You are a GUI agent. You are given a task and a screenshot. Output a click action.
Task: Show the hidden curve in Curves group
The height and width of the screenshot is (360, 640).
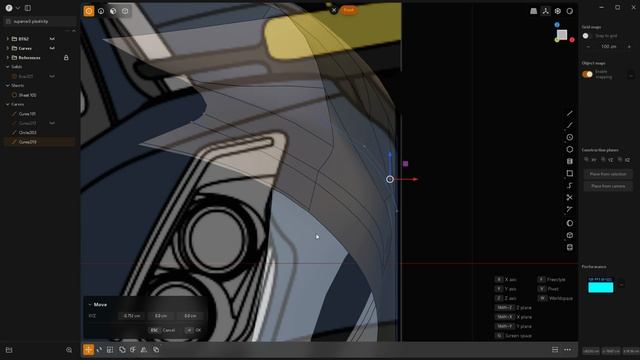pyautogui.click(x=52, y=123)
